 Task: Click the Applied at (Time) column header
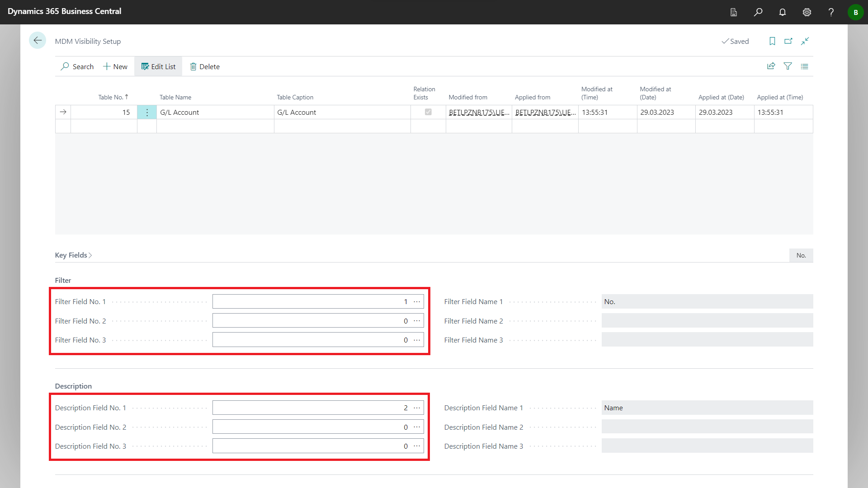pyautogui.click(x=780, y=97)
